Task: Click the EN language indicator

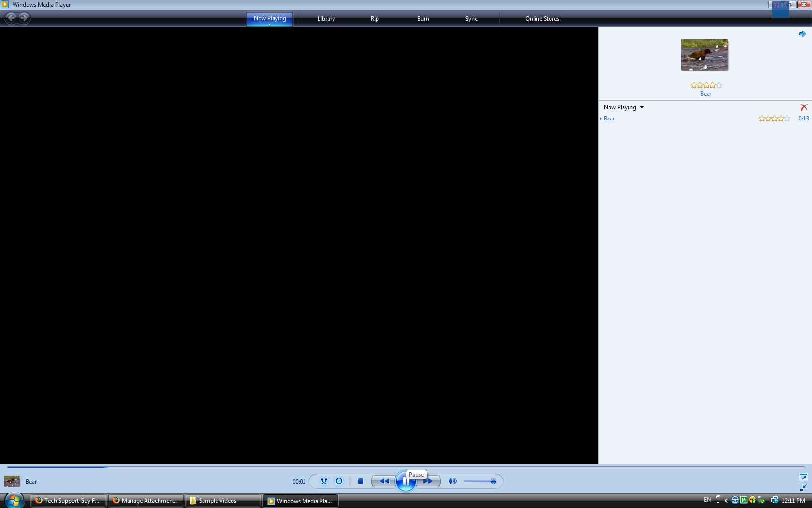Action: (707, 500)
